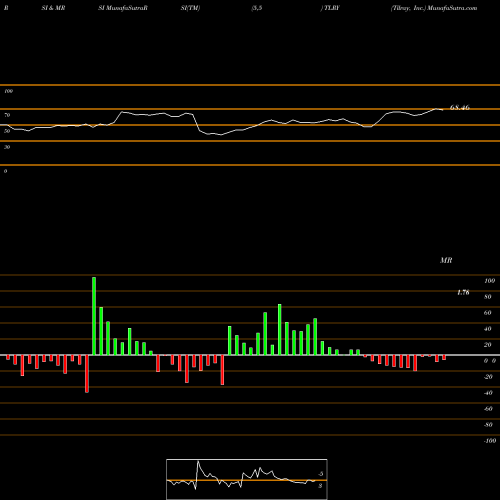
Task: Click the longest red MR bar
Action: [x=87, y=374]
